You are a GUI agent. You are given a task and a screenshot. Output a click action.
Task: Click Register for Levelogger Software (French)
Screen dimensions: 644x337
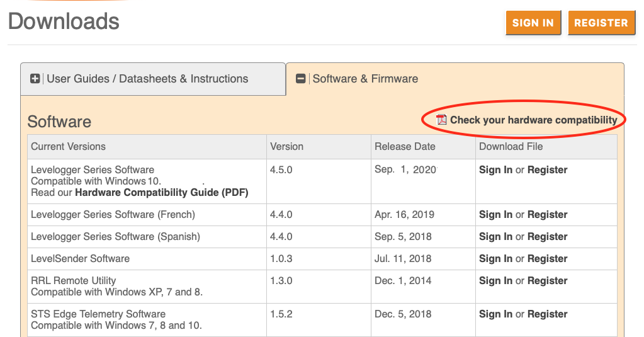[547, 215]
